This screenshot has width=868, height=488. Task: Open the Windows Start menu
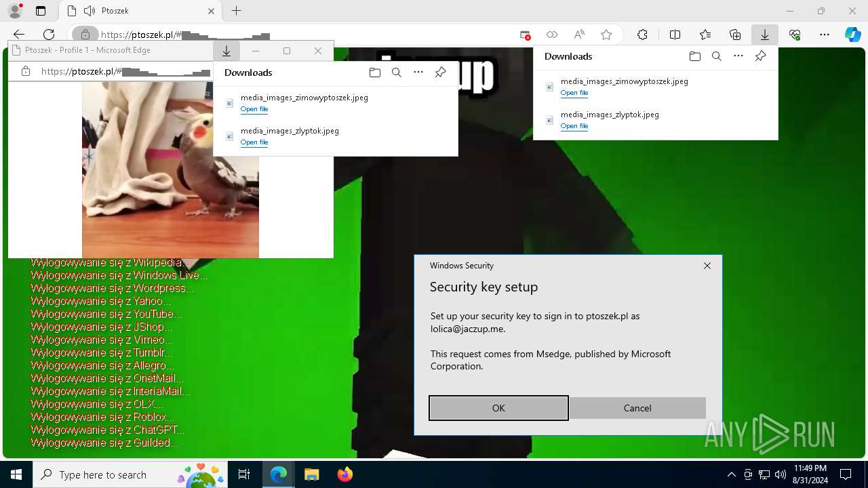point(16,474)
